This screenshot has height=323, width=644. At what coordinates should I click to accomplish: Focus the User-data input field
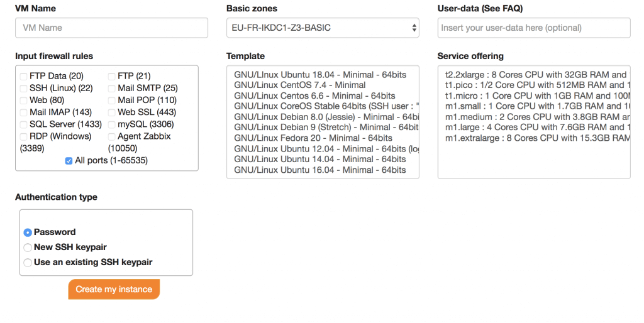[534, 28]
